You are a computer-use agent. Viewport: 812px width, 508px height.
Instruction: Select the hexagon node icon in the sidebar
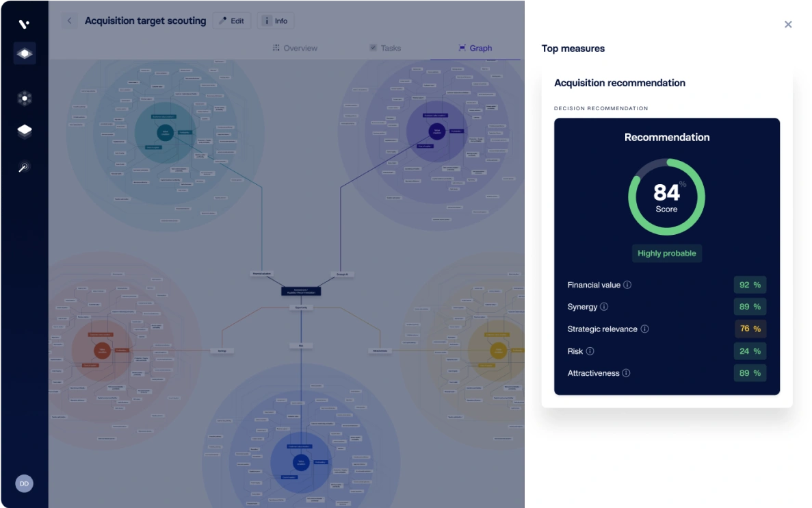click(x=25, y=99)
